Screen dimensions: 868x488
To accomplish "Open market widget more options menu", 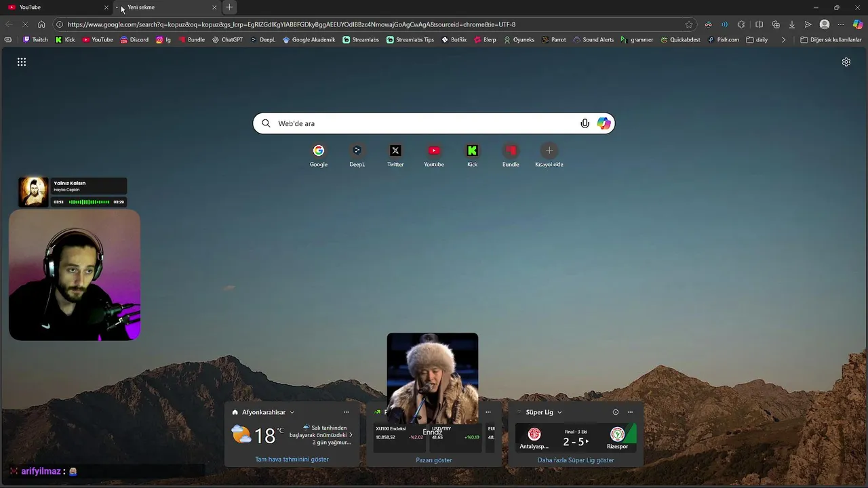I will coord(488,412).
